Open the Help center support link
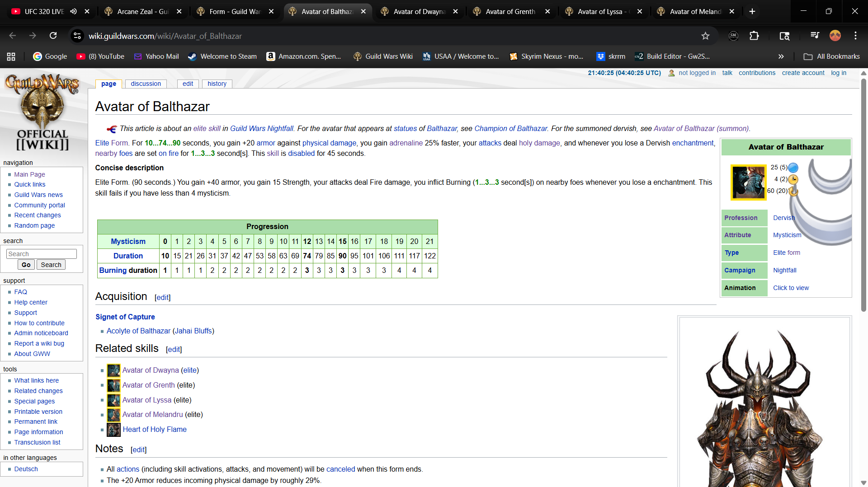Image resolution: width=868 pixels, height=487 pixels. (31, 302)
